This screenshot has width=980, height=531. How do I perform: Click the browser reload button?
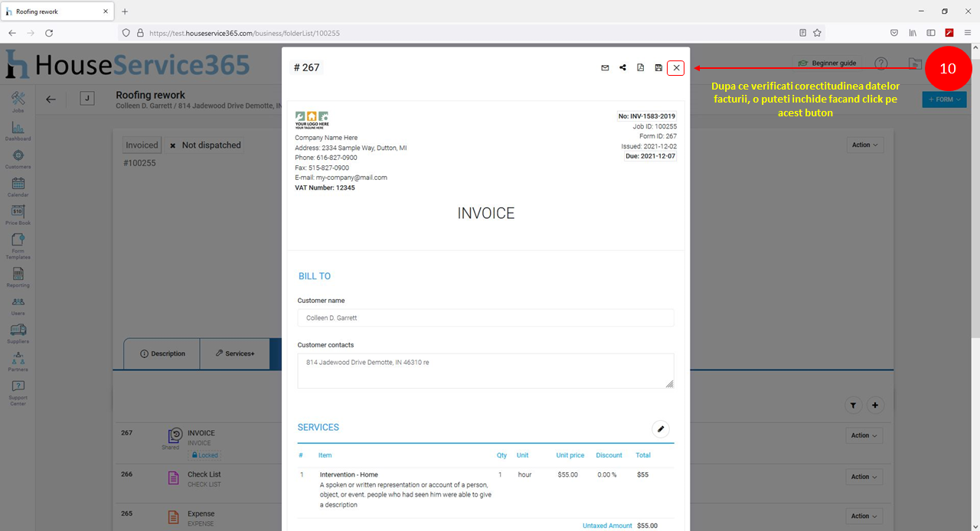(x=49, y=33)
